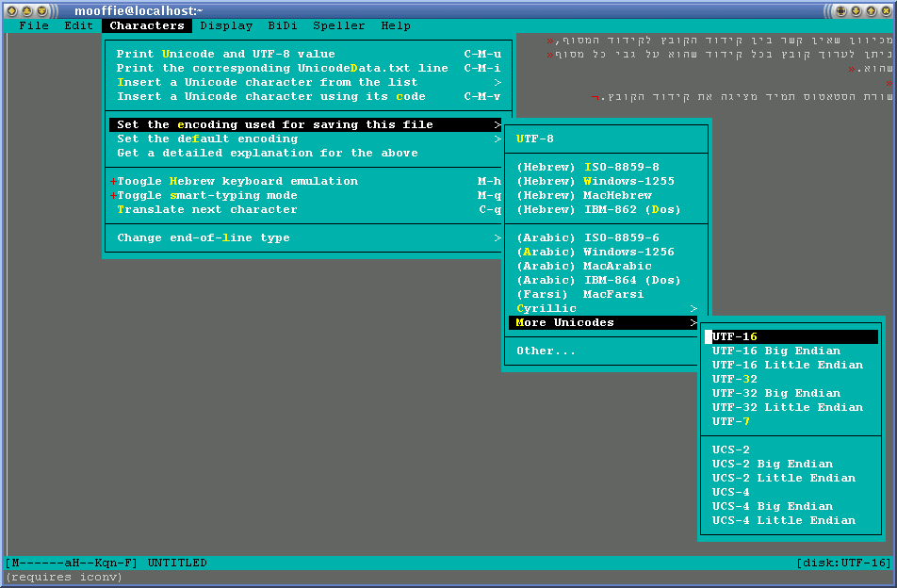Viewport: 897px width, 588px height.
Task: Select UTF-16 Little Endian
Action: click(791, 365)
